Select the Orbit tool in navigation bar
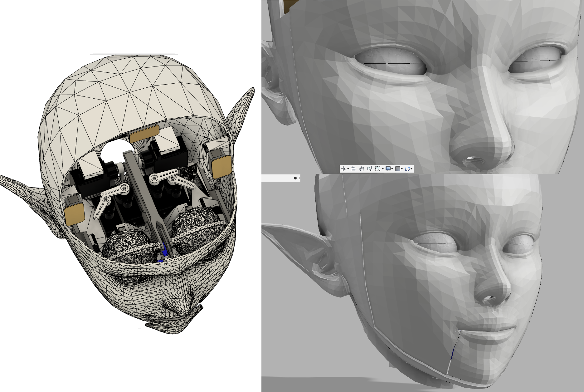The height and width of the screenshot is (392, 584). (343, 169)
